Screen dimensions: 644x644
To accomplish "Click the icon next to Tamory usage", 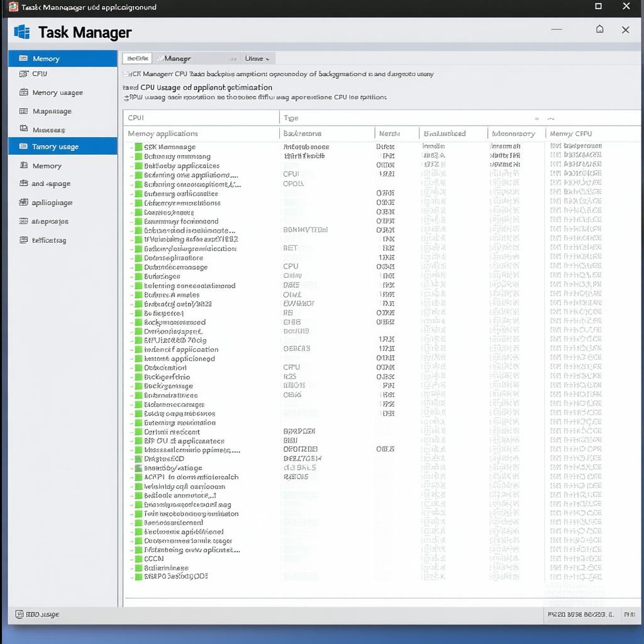I will [x=23, y=147].
